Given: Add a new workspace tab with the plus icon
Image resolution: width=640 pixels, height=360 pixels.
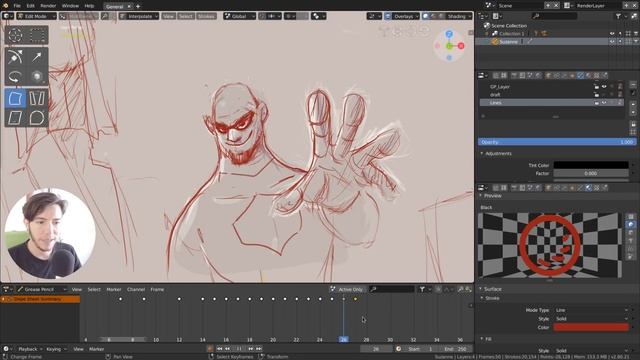Looking at the screenshot, I should 138,6.
